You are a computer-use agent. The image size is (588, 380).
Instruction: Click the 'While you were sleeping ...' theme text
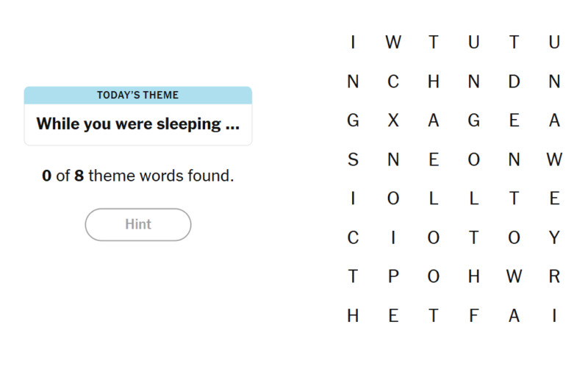pos(138,123)
